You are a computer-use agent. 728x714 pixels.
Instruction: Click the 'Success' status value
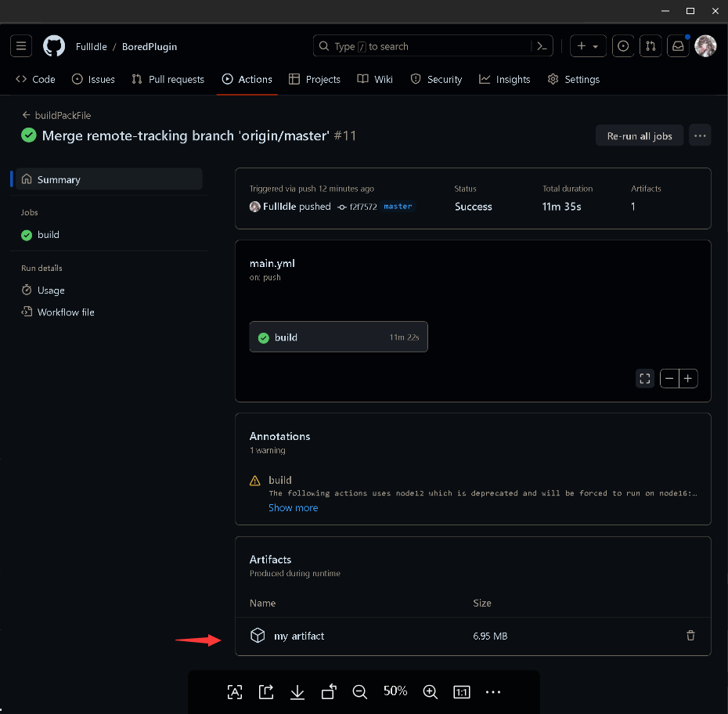[x=473, y=207]
